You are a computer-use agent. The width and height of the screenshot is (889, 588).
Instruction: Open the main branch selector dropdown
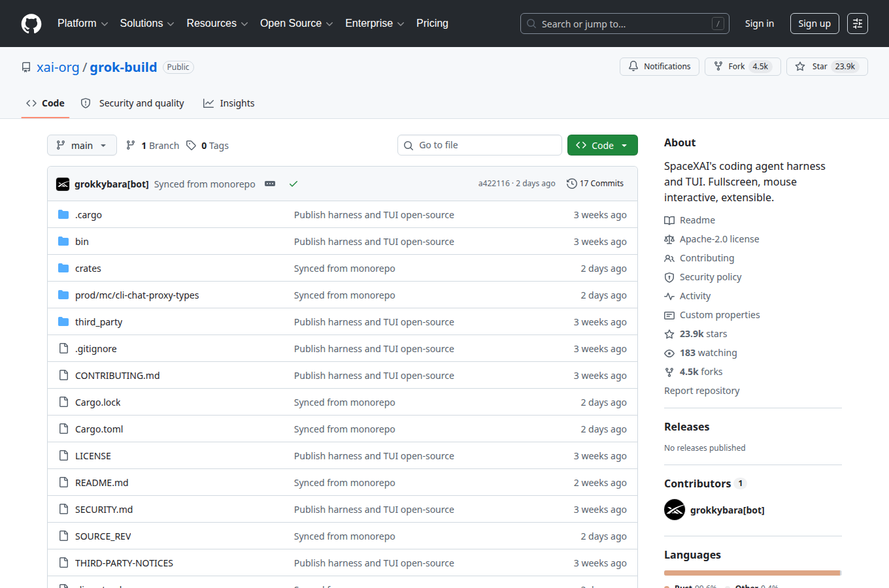click(x=82, y=145)
